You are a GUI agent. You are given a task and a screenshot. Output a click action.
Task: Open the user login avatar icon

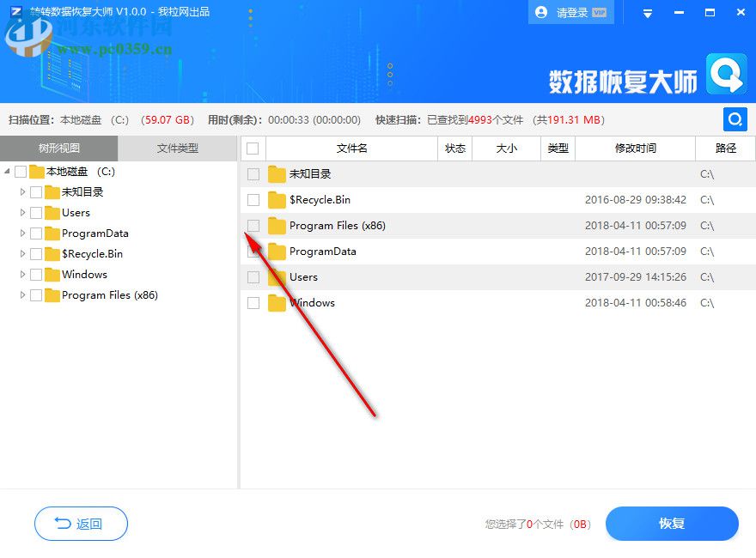(x=540, y=12)
